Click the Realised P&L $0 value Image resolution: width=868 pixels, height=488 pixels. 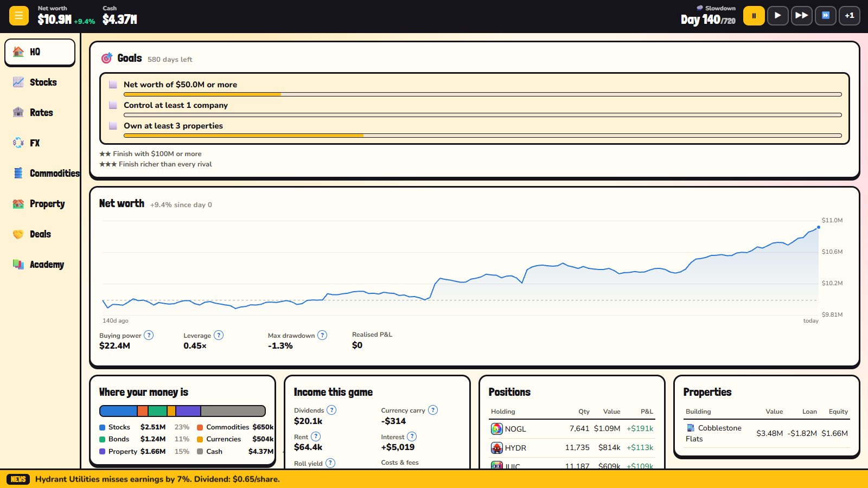click(x=357, y=345)
